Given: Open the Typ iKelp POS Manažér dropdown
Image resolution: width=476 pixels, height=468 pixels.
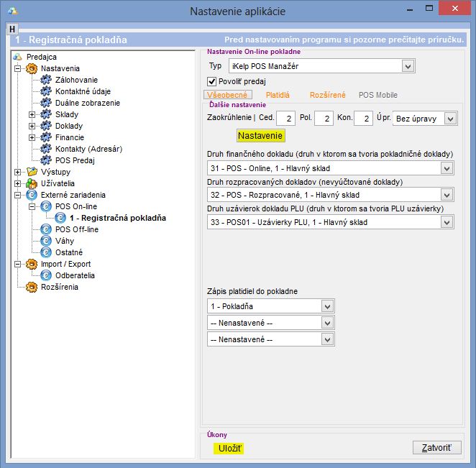Looking at the screenshot, I should click(408, 66).
